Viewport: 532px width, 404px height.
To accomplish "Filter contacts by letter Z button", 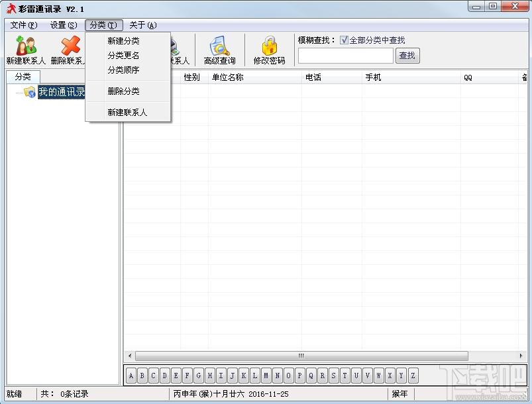I will tap(413, 376).
